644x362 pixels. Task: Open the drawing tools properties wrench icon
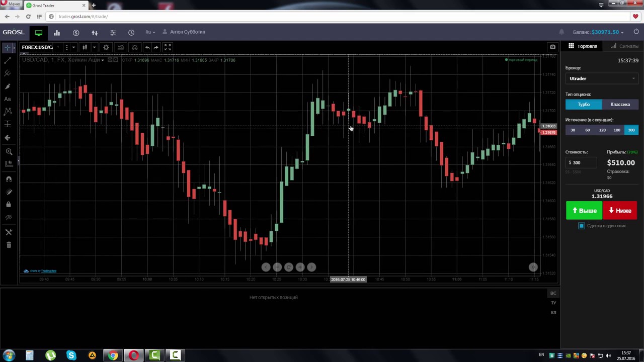tap(9, 232)
